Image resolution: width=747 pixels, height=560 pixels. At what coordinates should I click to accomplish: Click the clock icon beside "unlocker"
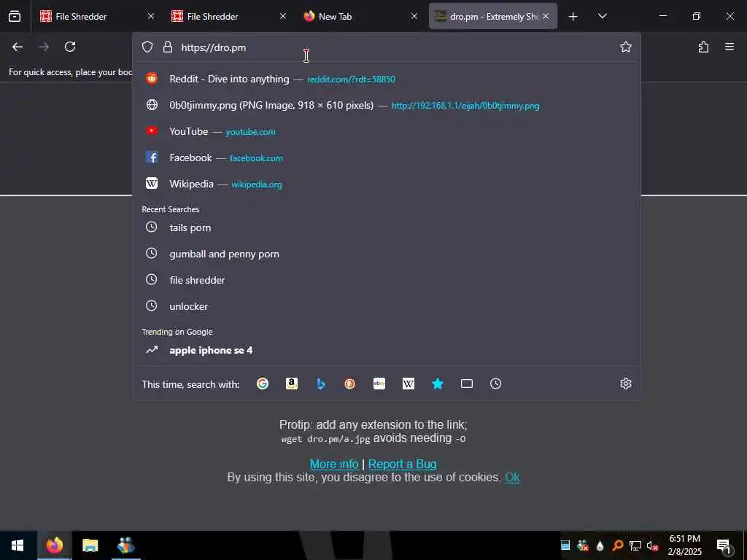(x=152, y=306)
